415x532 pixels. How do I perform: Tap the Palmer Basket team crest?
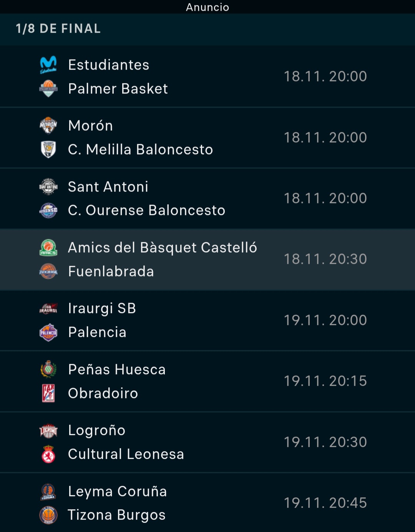[x=48, y=89]
